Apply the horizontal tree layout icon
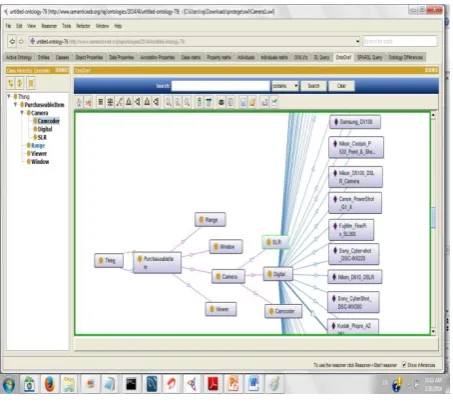453x418 pixels. (x=137, y=102)
